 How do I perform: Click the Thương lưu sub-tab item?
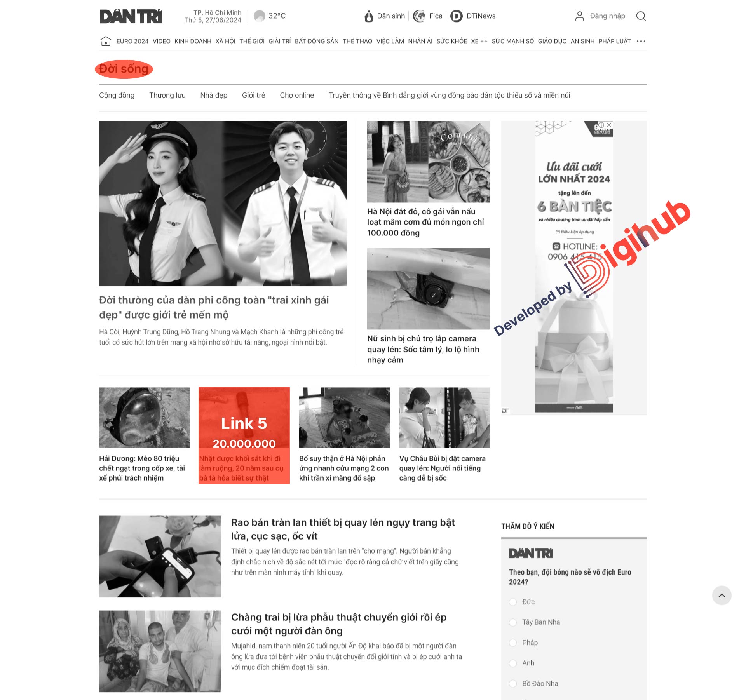166,96
